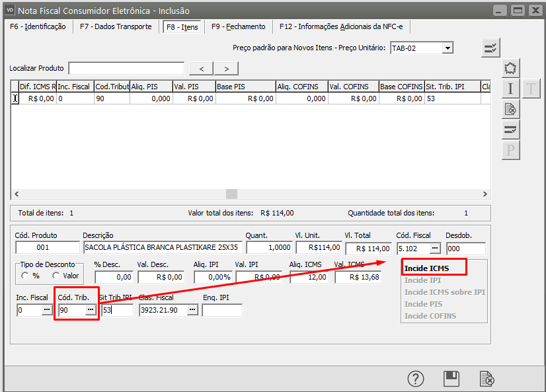
Task: Click the checklist icon beside the TAB-02 dropdown
Action: (490, 48)
